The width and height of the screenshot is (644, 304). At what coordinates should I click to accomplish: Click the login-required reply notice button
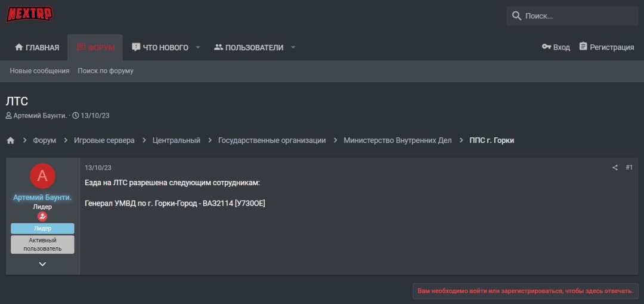click(x=525, y=291)
